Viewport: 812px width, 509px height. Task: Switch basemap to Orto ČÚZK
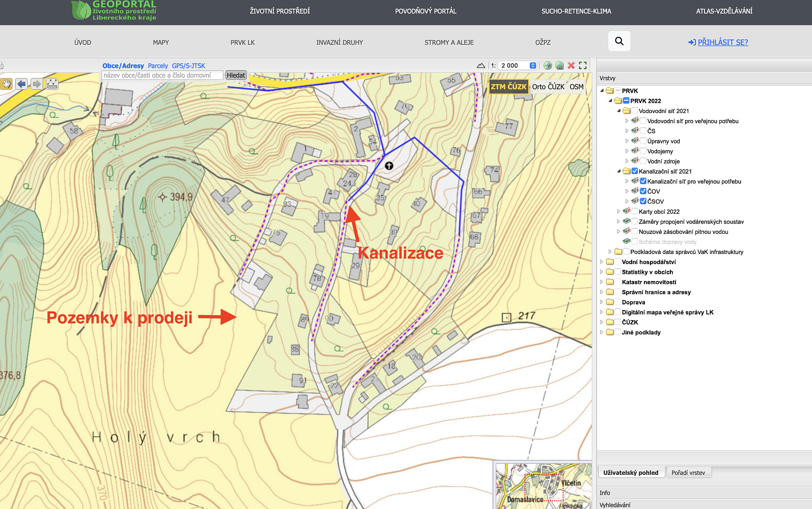tap(548, 87)
